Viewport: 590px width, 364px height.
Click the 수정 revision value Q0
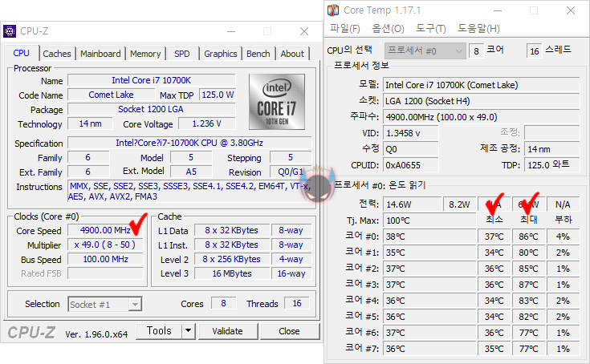point(411,149)
